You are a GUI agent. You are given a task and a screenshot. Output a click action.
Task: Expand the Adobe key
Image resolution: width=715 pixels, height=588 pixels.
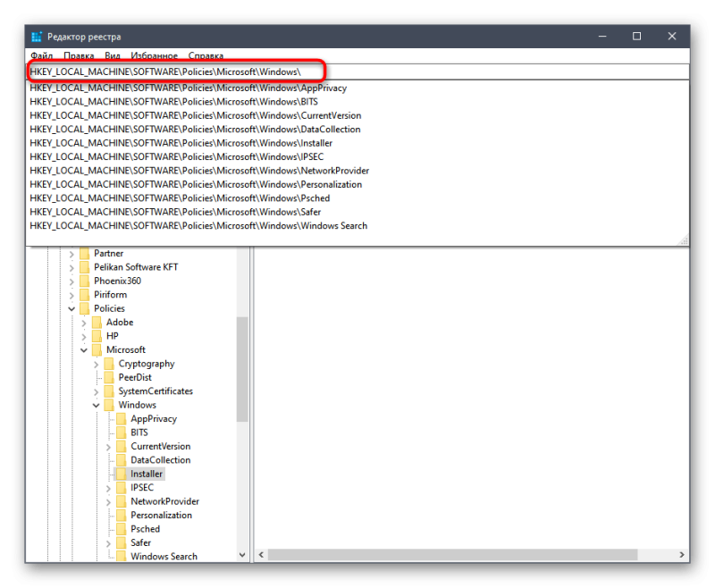(84, 323)
